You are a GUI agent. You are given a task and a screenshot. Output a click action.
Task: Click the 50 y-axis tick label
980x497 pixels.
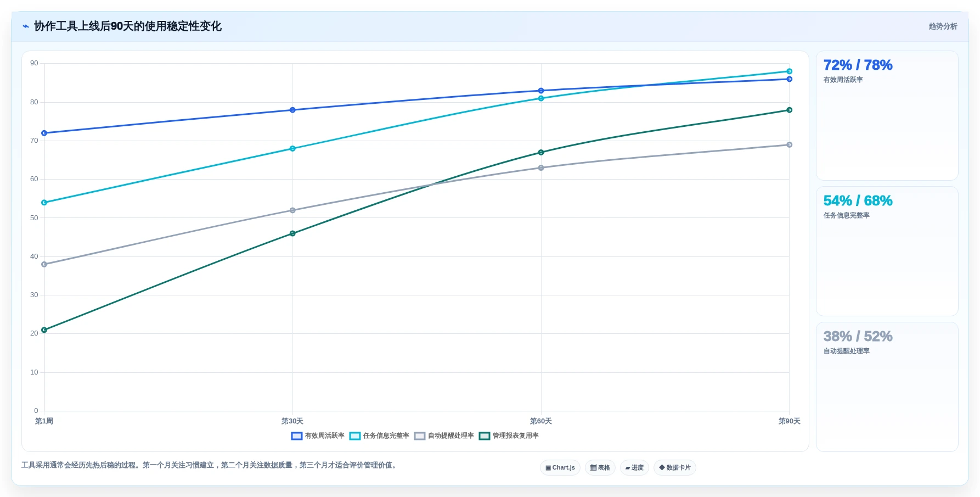tap(35, 218)
